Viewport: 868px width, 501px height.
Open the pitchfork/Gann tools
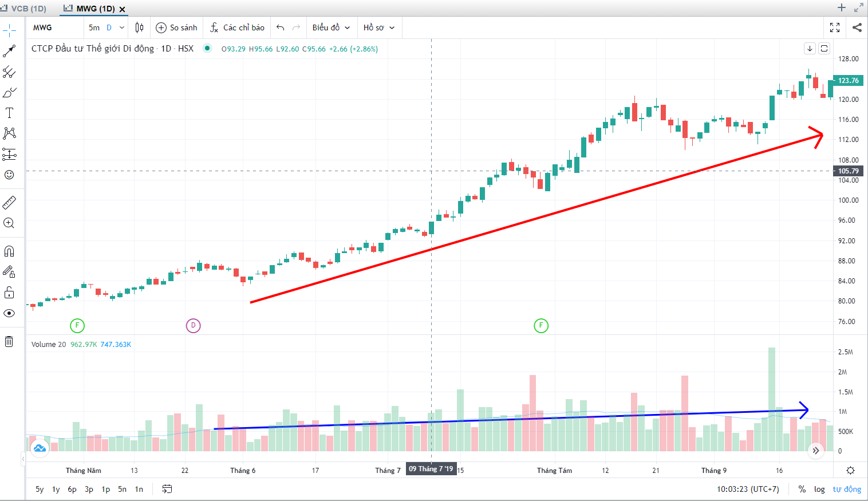click(x=9, y=72)
